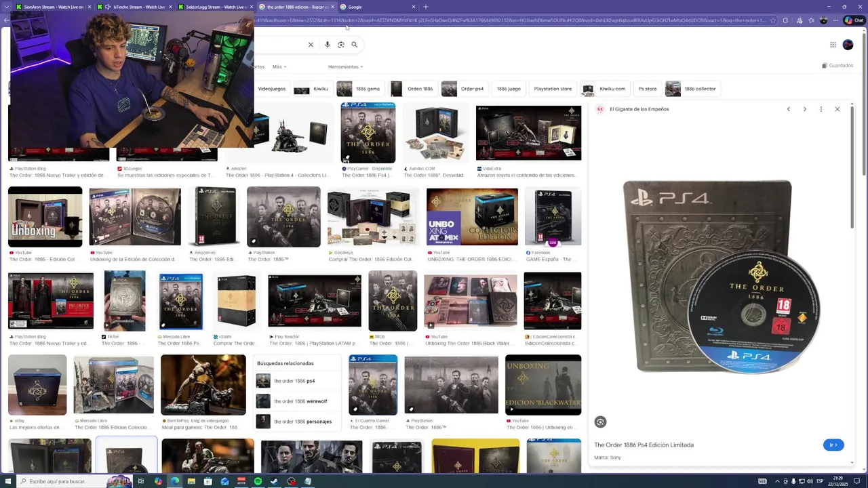868x488 pixels.
Task: Open The Order 1886 Ps4 Edición Limitada link
Action: [x=644, y=445]
